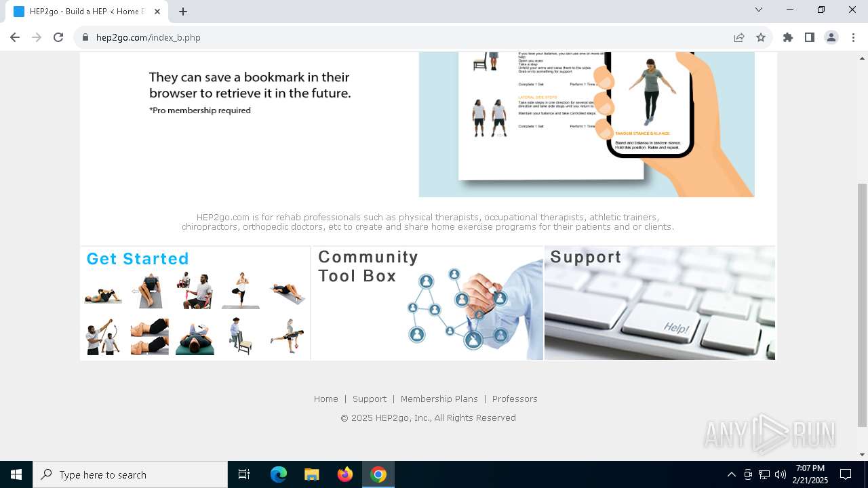Click scrollbar up arrow
This screenshot has width=868, height=488.
click(x=862, y=58)
